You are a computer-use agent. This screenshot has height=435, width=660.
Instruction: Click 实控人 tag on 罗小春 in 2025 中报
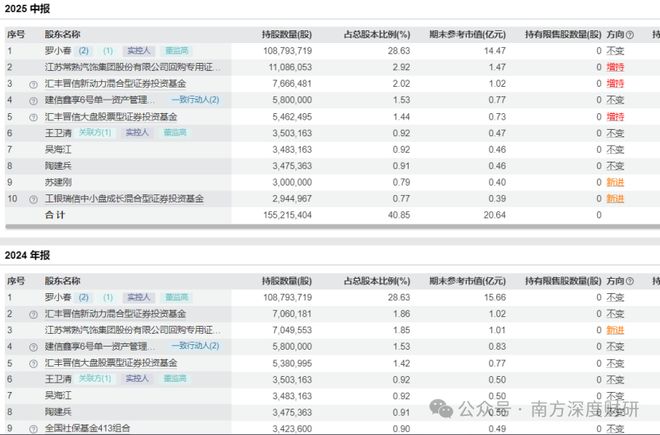(138, 50)
